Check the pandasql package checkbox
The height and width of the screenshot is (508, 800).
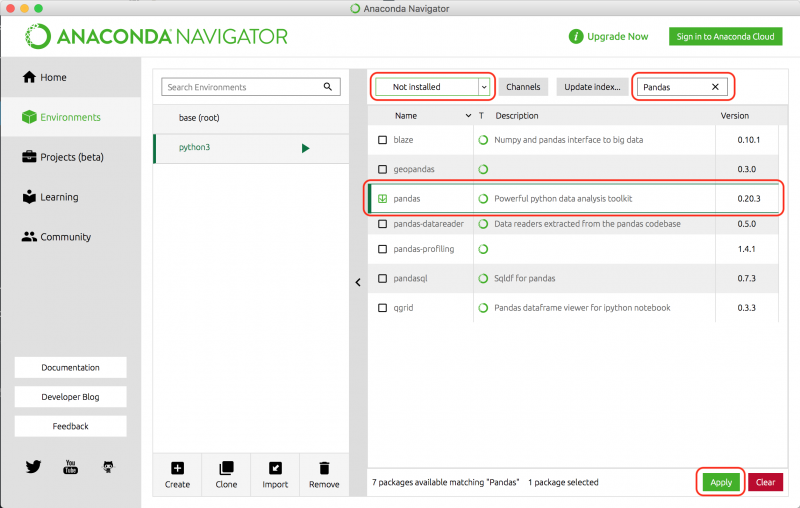[x=382, y=278]
